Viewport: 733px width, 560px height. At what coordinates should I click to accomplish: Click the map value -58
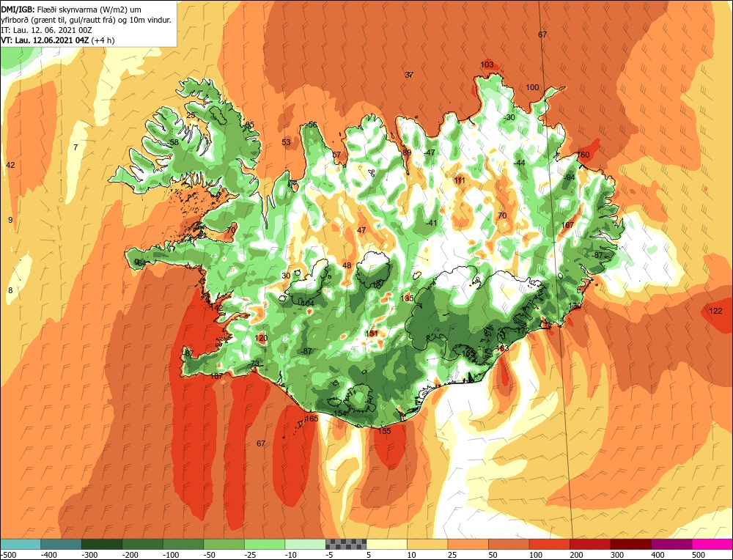point(173,142)
